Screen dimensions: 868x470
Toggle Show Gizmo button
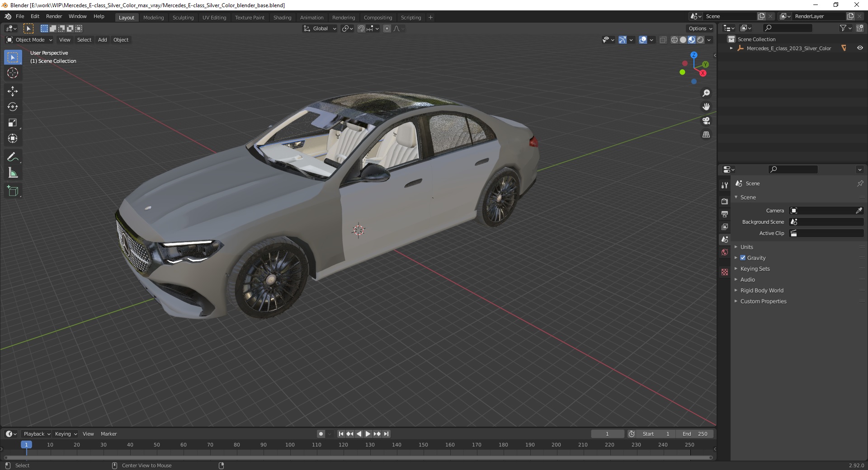(x=623, y=40)
